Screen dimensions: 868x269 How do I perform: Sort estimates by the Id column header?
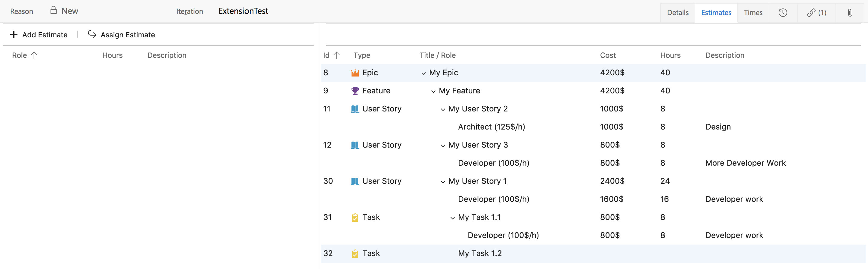[x=326, y=55]
